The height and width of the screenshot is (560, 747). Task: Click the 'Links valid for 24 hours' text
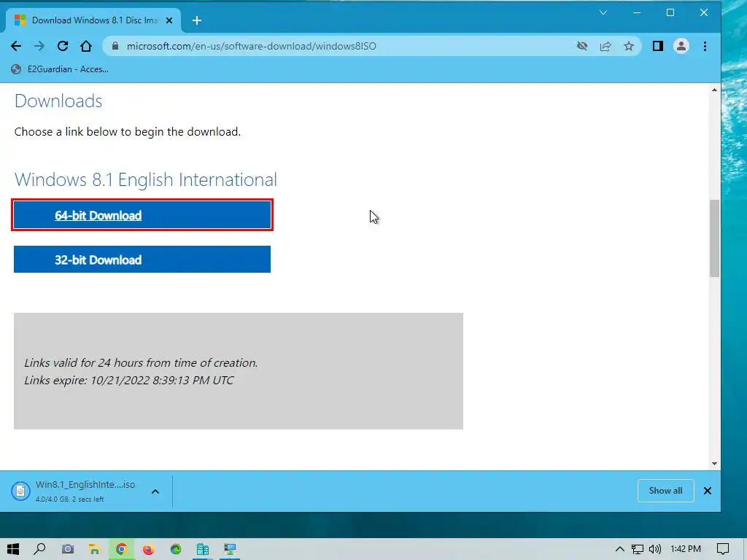(141, 363)
